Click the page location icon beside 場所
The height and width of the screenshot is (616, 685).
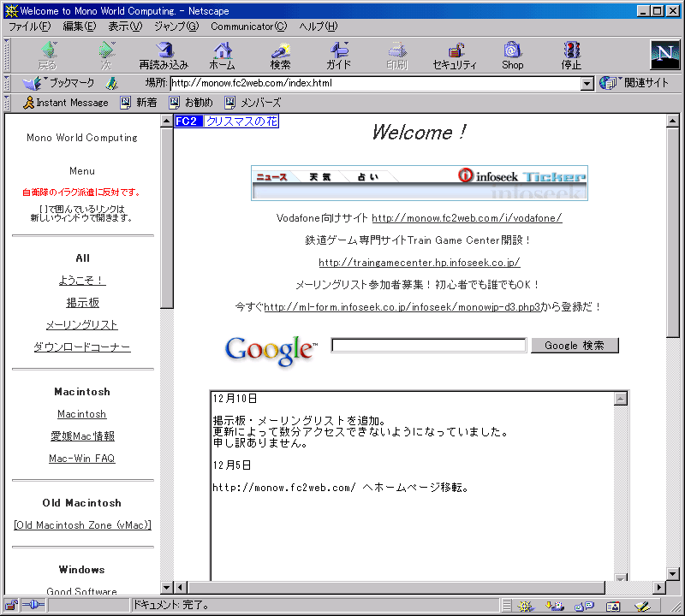(112, 83)
